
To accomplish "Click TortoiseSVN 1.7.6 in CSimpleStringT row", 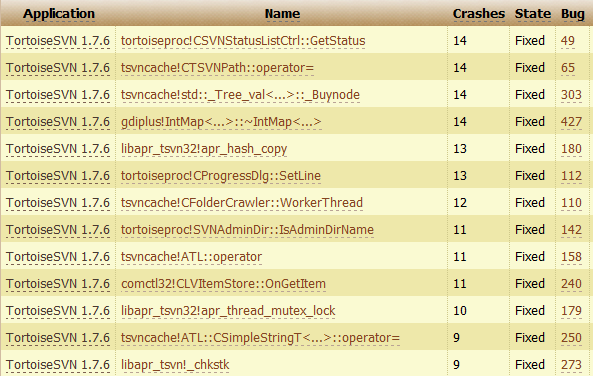I will coord(58,338).
